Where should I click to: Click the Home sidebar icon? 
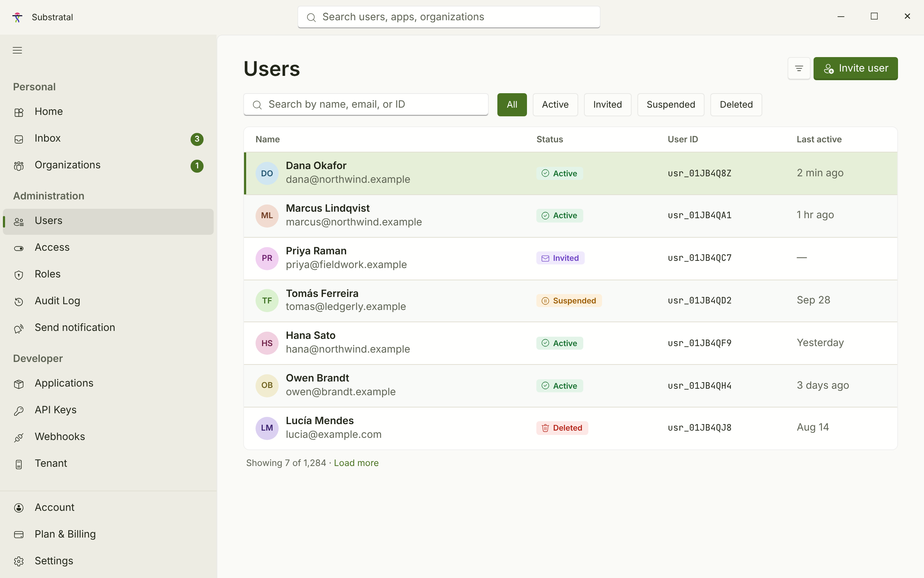[x=19, y=112]
